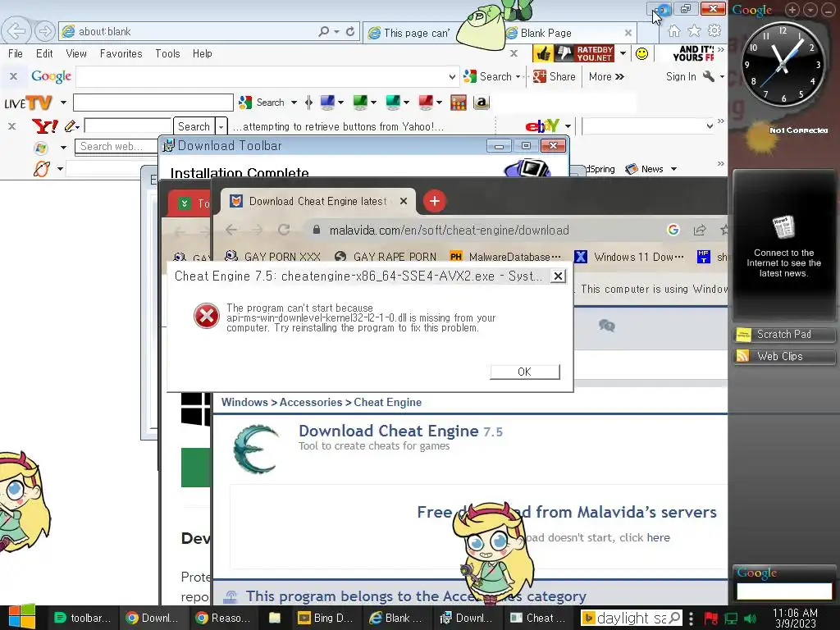Screen dimensions: 840x630
Task: Click the Google icon in Chrome address bar
Action: pyautogui.click(x=673, y=231)
